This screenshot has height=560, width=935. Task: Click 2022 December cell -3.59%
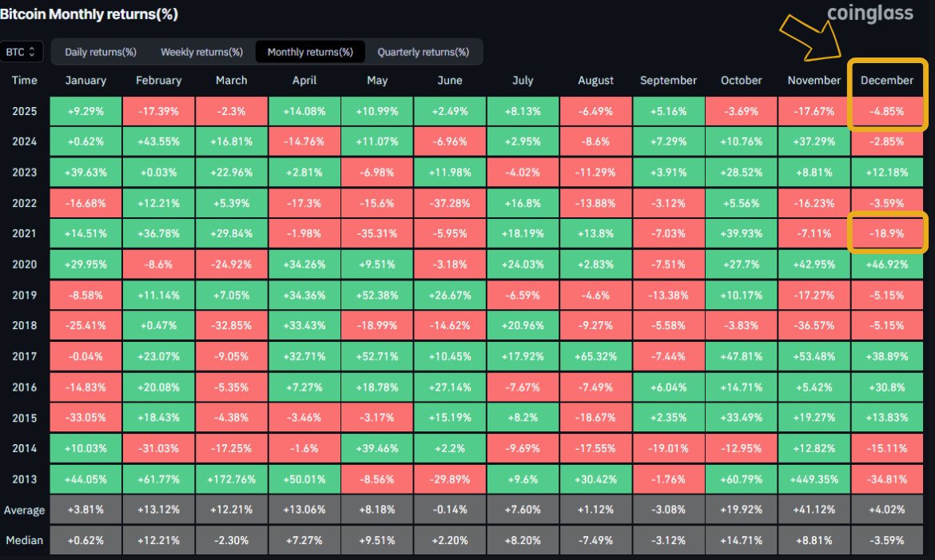point(887,203)
